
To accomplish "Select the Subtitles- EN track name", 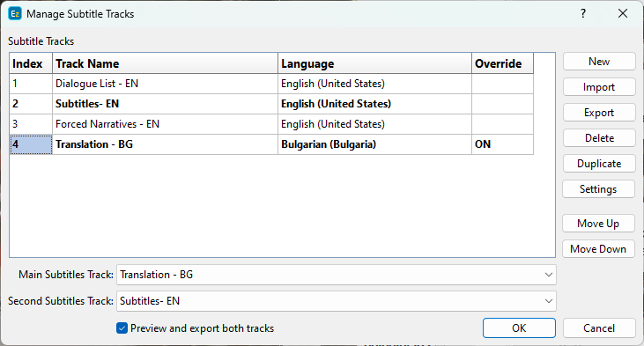I will click(165, 104).
